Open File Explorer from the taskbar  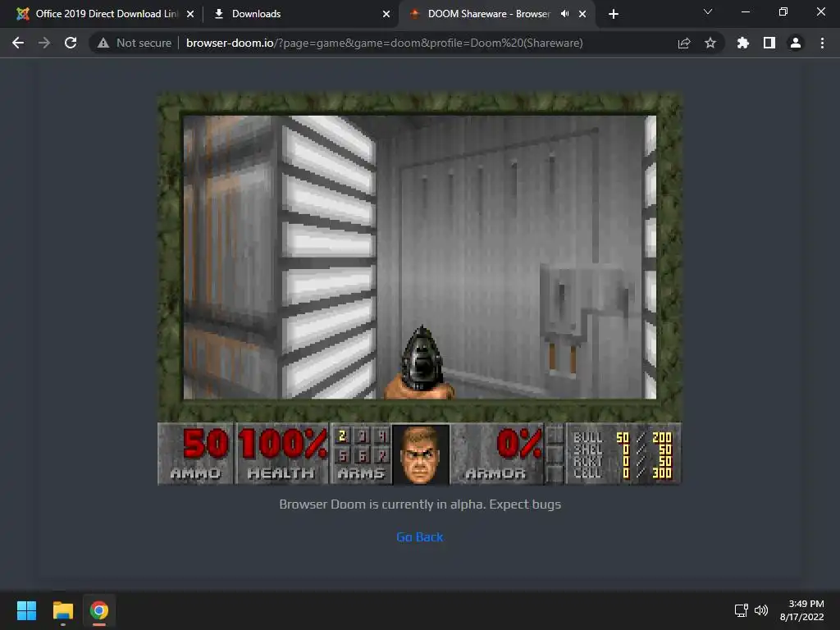click(62, 610)
